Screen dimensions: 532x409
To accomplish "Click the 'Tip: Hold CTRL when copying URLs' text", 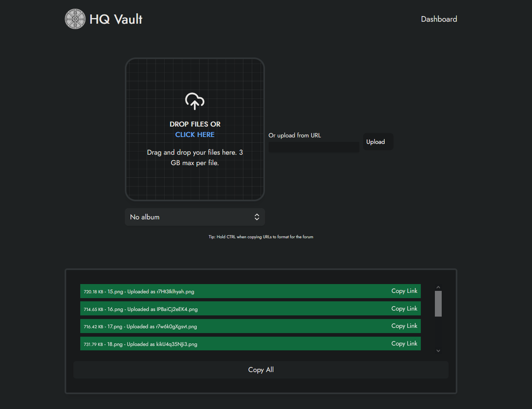I will pyautogui.click(x=261, y=237).
